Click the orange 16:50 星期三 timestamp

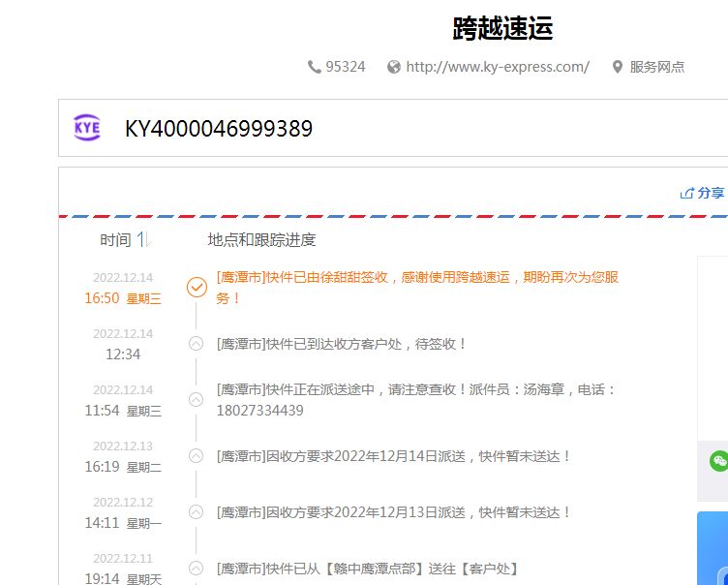pos(123,298)
